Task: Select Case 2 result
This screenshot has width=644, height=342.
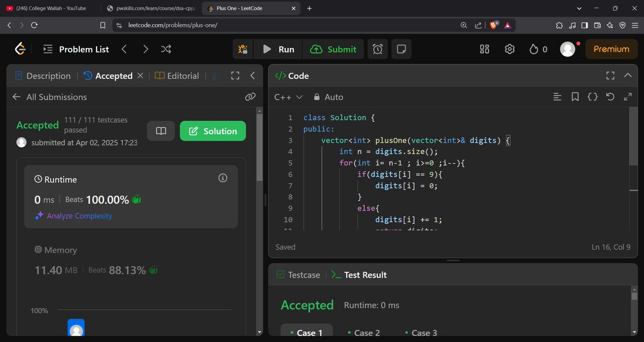Action: pyautogui.click(x=363, y=333)
